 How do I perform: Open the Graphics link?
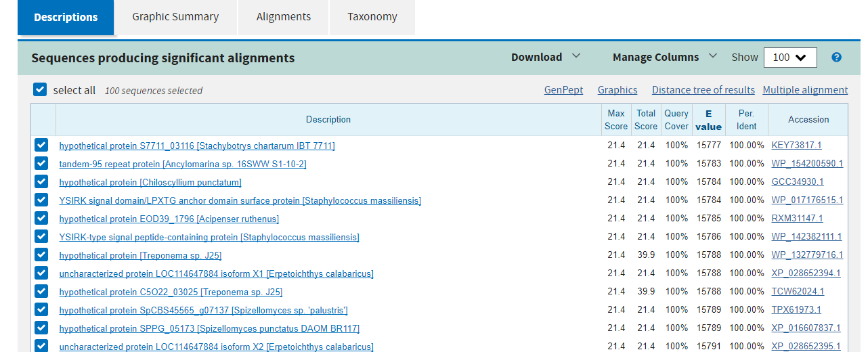pyautogui.click(x=617, y=90)
